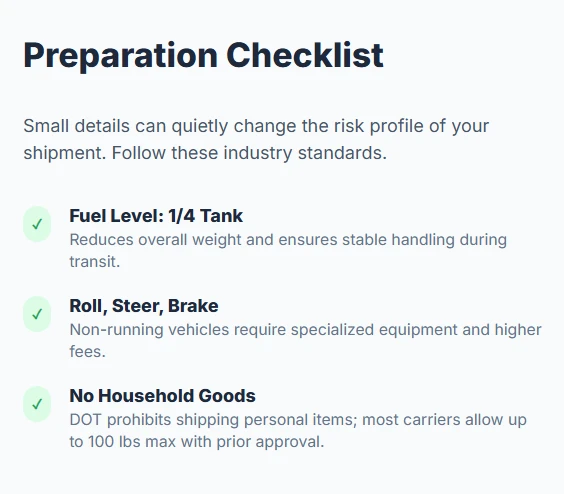Image resolution: width=564 pixels, height=494 pixels.
Task: Click the 'No Household Goods' title
Action: pos(163,396)
